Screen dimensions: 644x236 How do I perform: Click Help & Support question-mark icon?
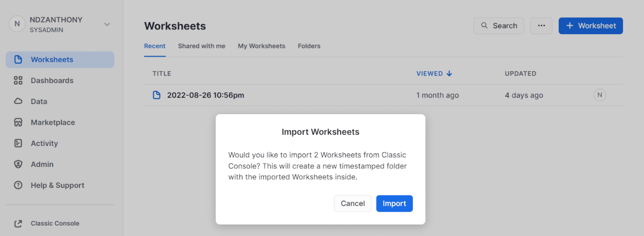(x=18, y=185)
